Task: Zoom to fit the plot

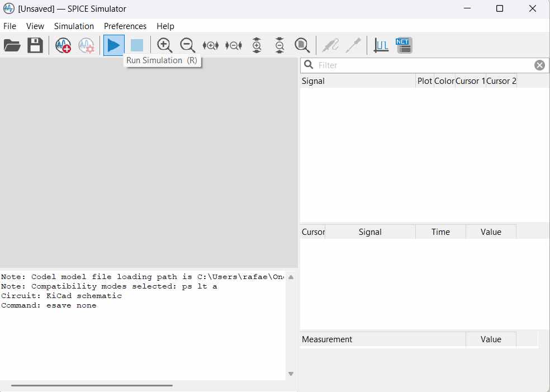Action: tap(302, 46)
